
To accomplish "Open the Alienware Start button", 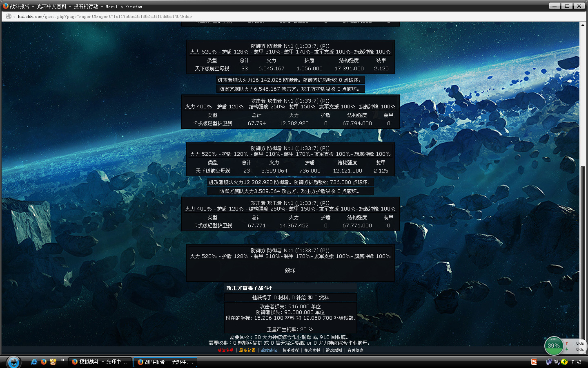I will [13, 362].
